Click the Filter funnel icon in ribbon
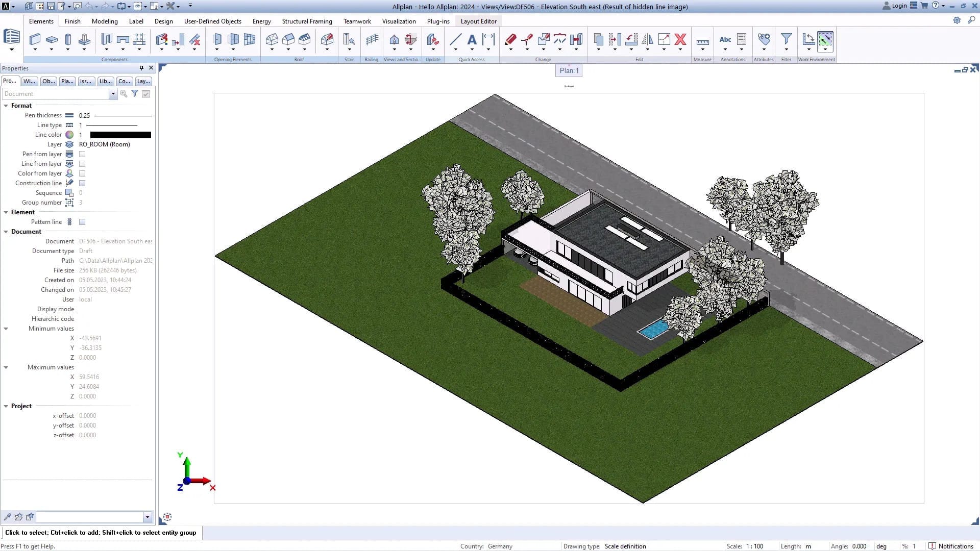Screen dimensions: 980x551 [x=786, y=39]
